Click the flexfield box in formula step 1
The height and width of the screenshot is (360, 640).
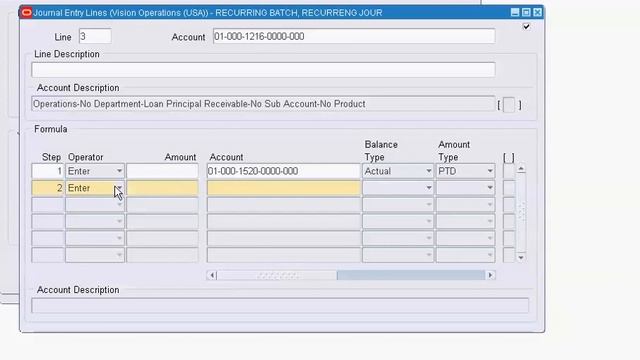pos(509,171)
